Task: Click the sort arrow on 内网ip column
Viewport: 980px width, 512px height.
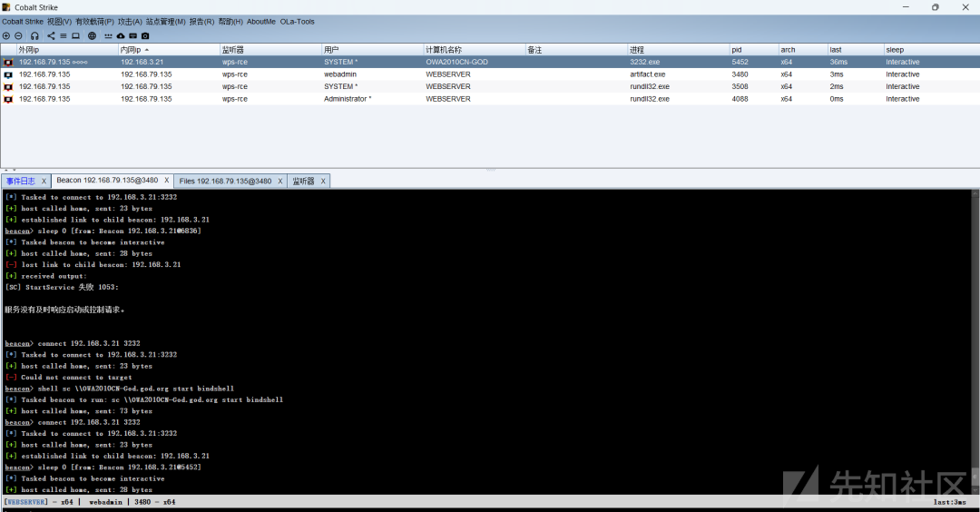Action: tap(147, 49)
